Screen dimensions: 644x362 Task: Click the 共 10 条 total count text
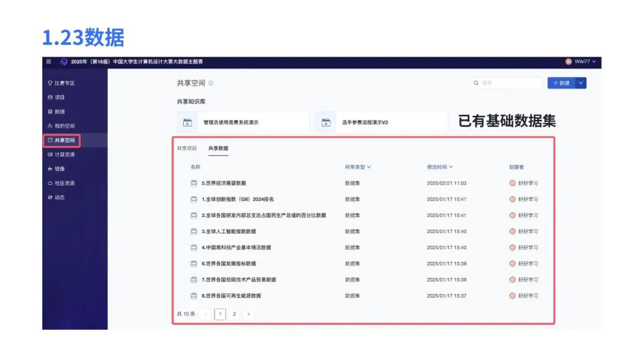click(186, 314)
